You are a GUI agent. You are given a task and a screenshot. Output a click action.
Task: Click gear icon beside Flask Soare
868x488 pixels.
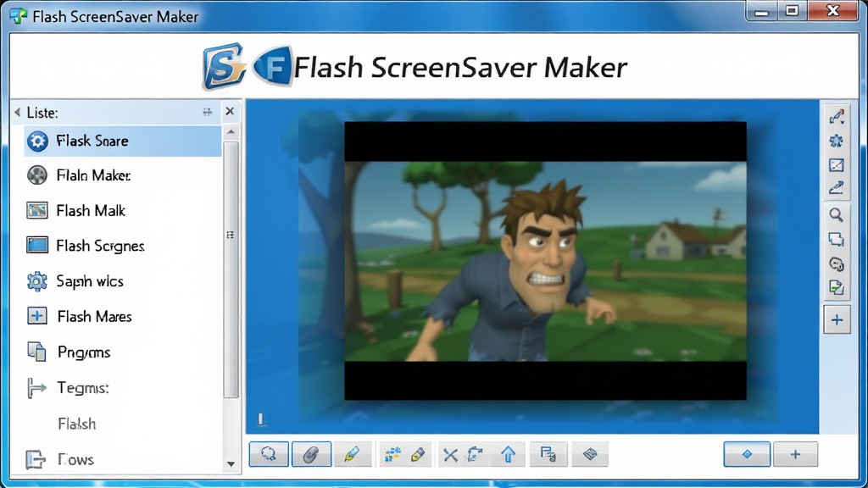(37, 141)
